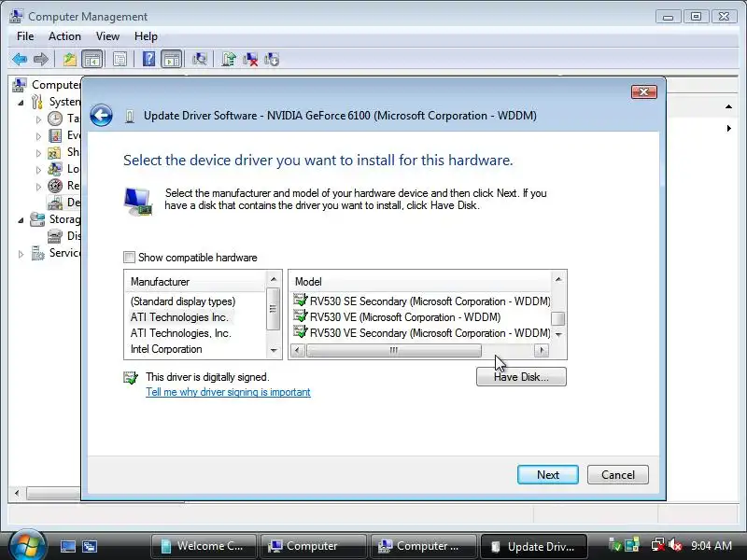Select 'RV530 VE (Microsoft Corporation - WDDM)' model
747x560 pixels.
point(397,317)
